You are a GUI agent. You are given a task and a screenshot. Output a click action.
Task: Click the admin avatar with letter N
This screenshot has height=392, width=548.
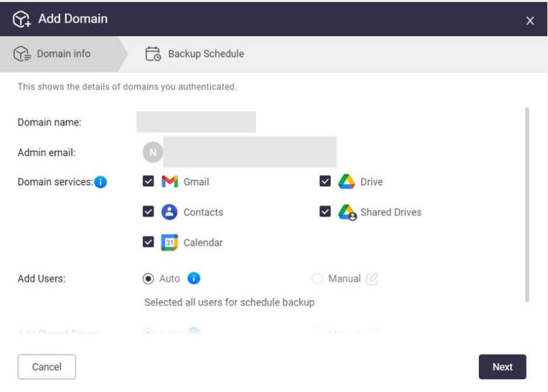[152, 151]
